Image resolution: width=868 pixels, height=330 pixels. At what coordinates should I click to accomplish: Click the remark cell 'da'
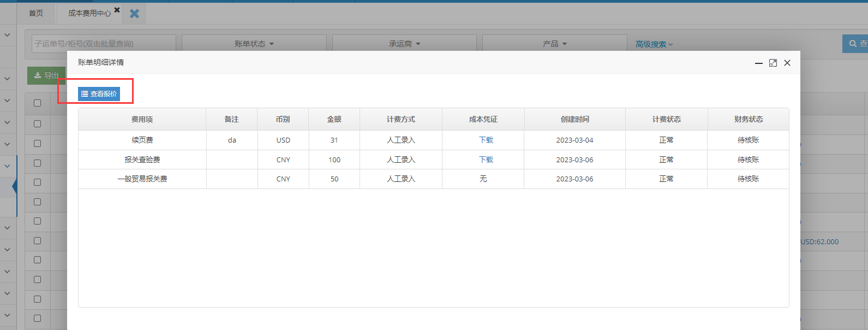click(232, 140)
